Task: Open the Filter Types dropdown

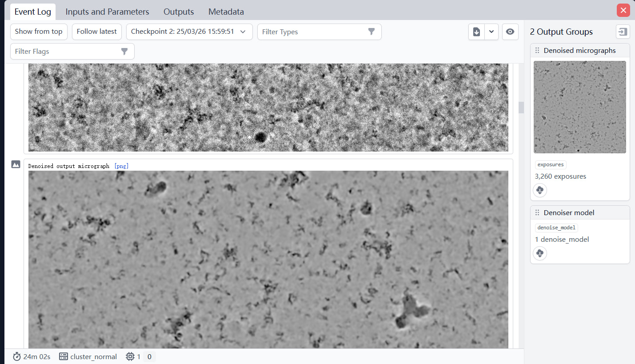Action: (x=319, y=32)
